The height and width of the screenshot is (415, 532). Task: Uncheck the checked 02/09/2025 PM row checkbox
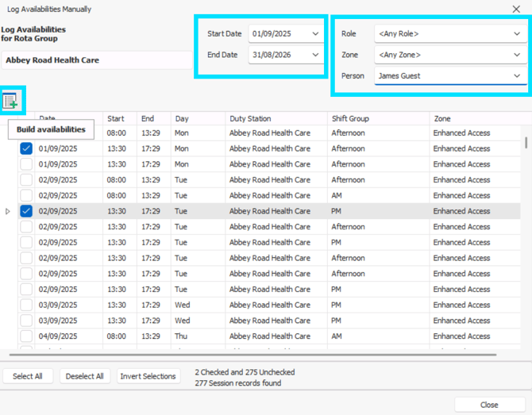tap(26, 211)
